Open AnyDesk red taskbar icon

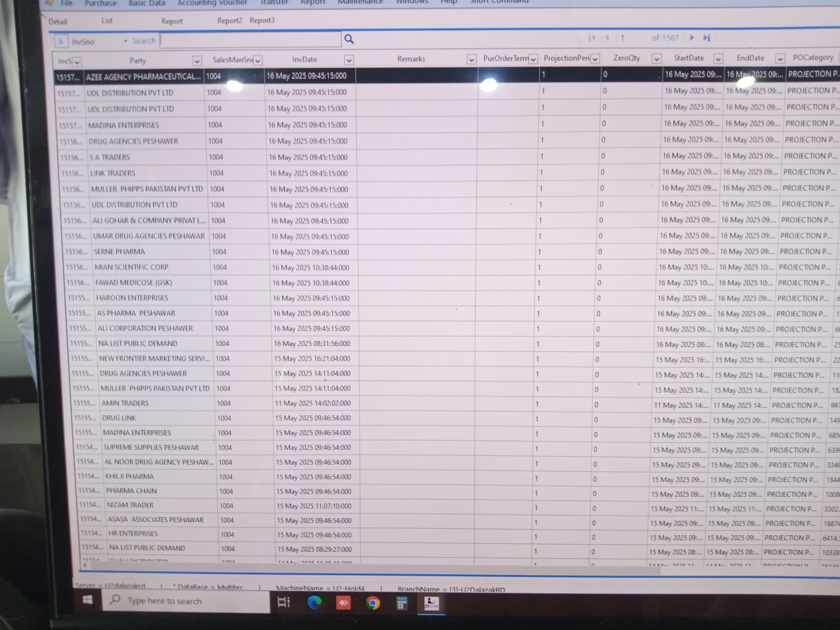click(x=343, y=603)
